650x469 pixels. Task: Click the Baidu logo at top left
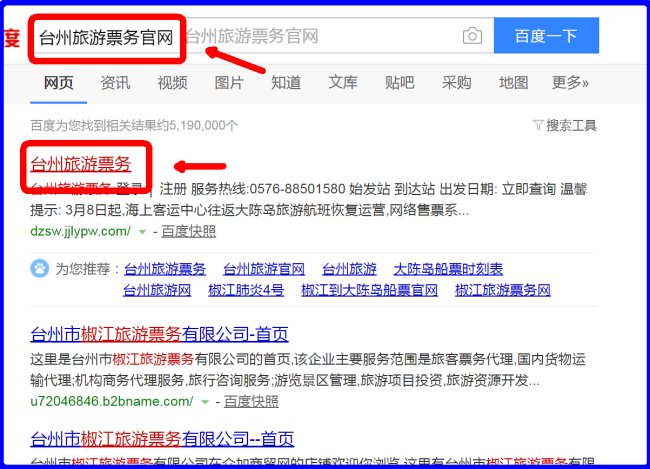[12, 37]
